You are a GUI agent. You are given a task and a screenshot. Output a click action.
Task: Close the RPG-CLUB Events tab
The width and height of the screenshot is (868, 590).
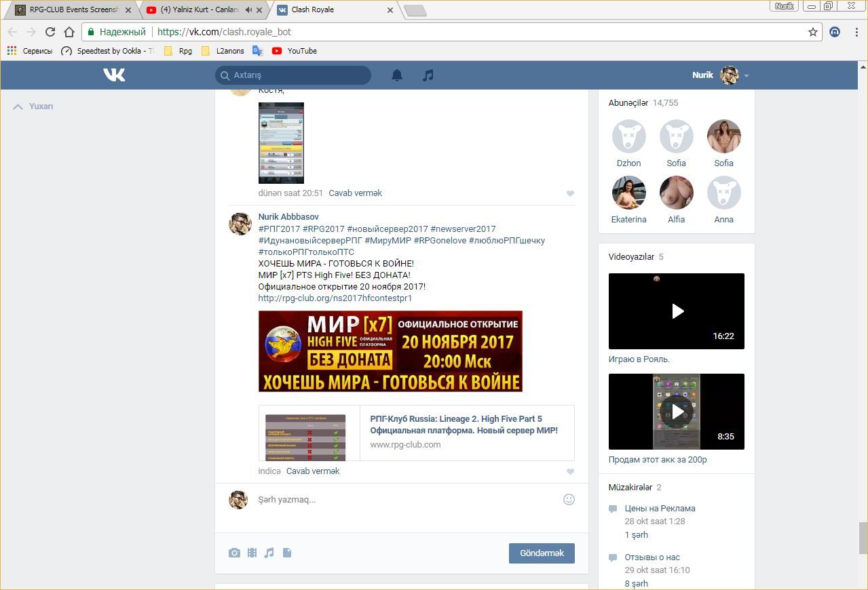pyautogui.click(x=128, y=10)
